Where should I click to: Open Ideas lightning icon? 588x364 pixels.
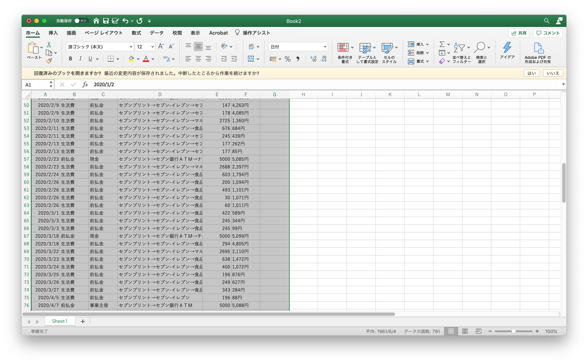(x=507, y=48)
